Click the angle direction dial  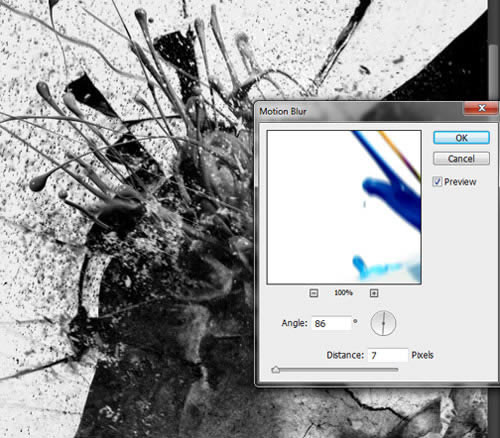click(x=383, y=323)
